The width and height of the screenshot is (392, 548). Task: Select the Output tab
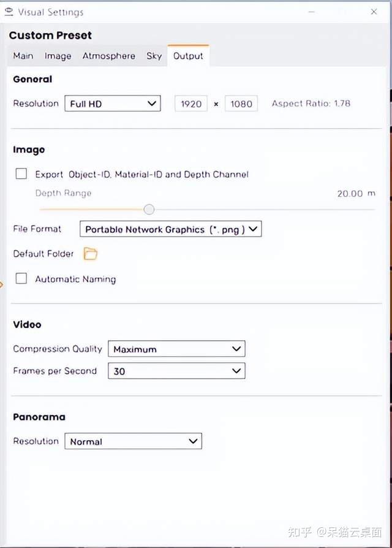[x=188, y=56]
